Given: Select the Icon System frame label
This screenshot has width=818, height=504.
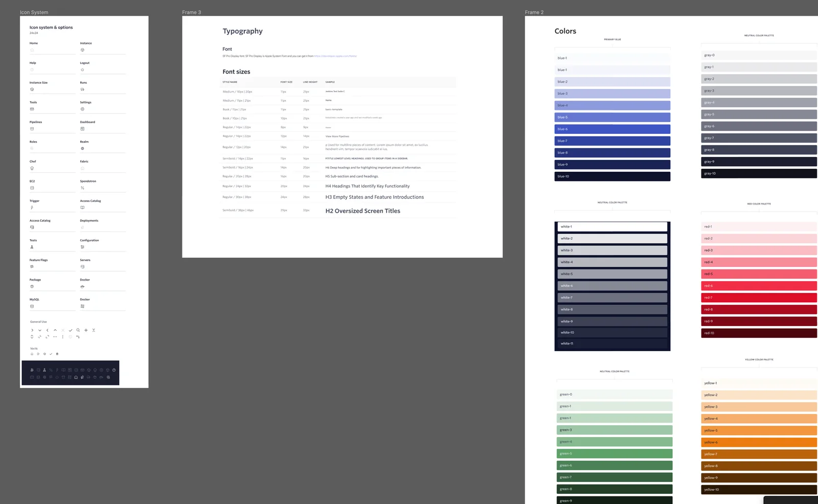Looking at the screenshot, I should tap(34, 12).
